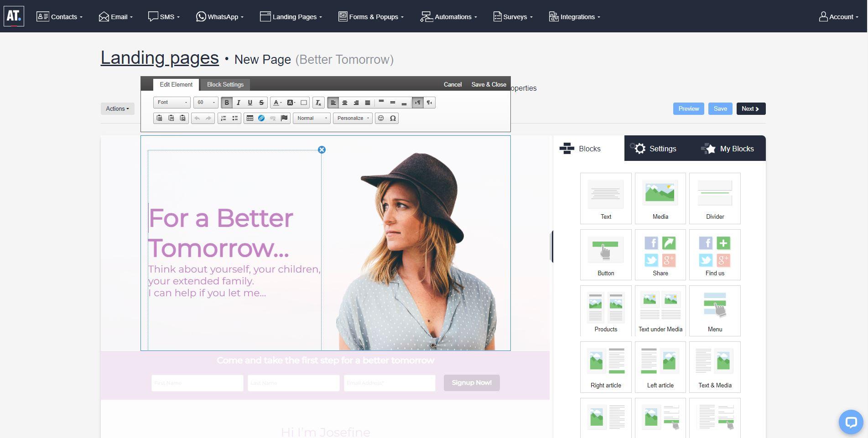Toggle bold formatting

point(227,103)
